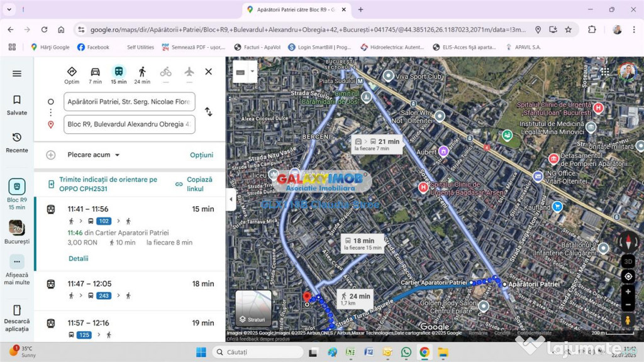Open Recente history in sidebar
644x362 pixels.
pos(17,143)
